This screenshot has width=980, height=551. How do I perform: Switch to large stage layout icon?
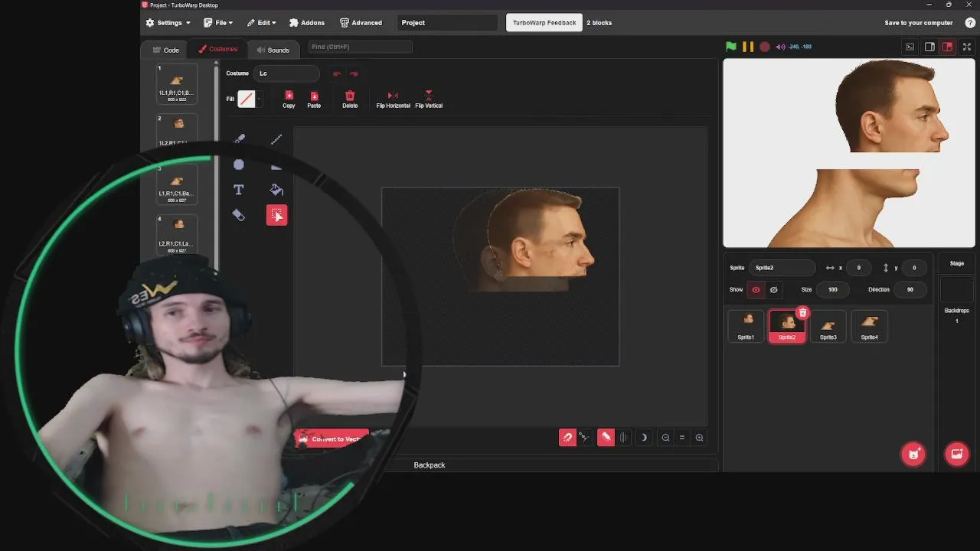tap(947, 47)
